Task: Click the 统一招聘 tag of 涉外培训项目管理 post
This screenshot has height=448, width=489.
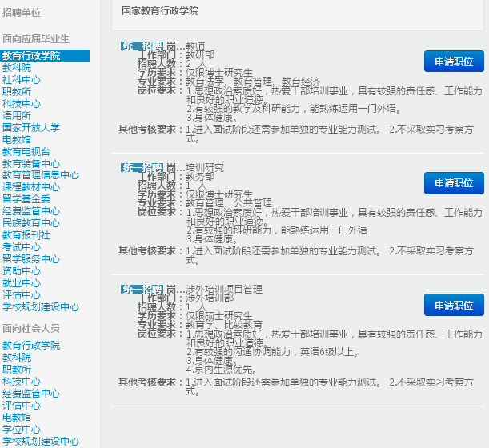Action: [x=142, y=290]
